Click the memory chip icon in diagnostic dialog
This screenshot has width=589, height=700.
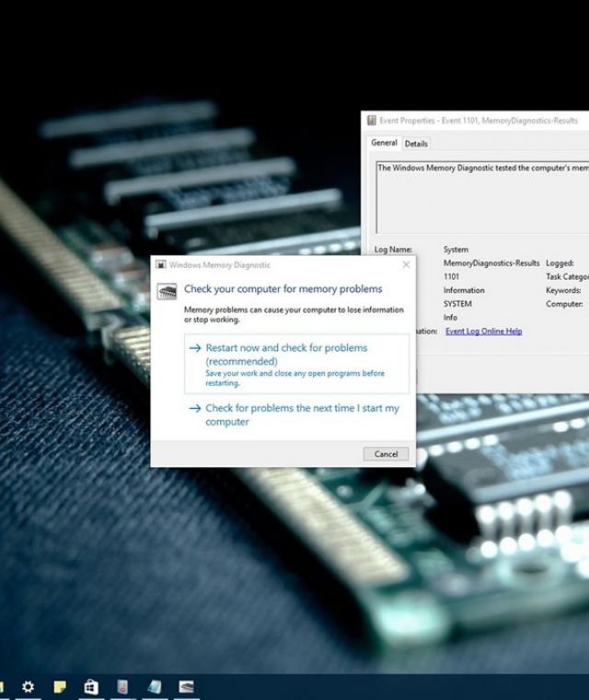point(167,292)
